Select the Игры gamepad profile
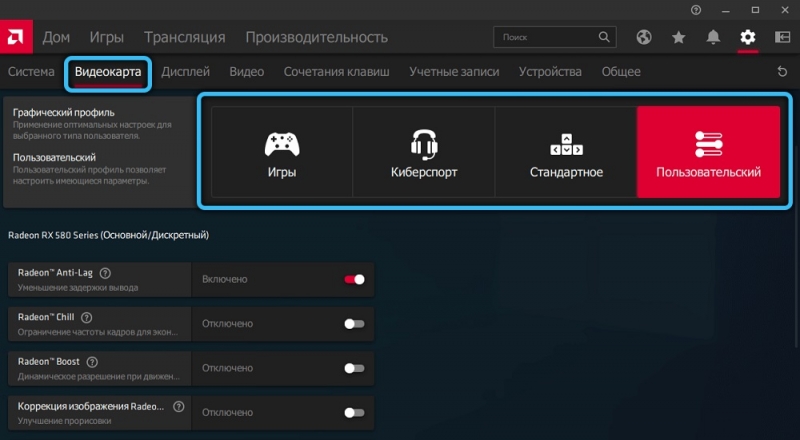The image size is (800, 440). (x=282, y=152)
